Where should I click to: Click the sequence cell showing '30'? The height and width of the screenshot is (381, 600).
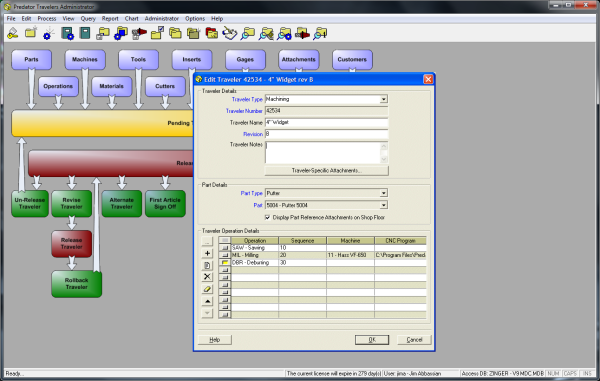302,262
